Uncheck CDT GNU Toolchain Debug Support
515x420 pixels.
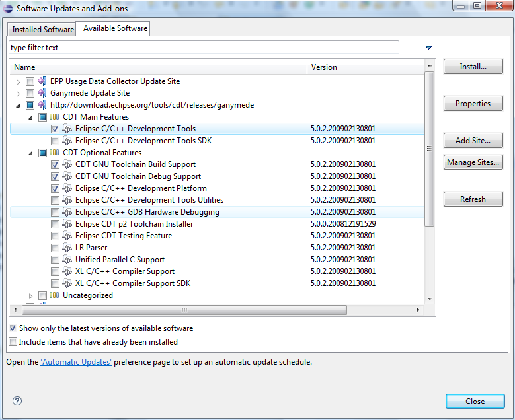tap(55, 176)
